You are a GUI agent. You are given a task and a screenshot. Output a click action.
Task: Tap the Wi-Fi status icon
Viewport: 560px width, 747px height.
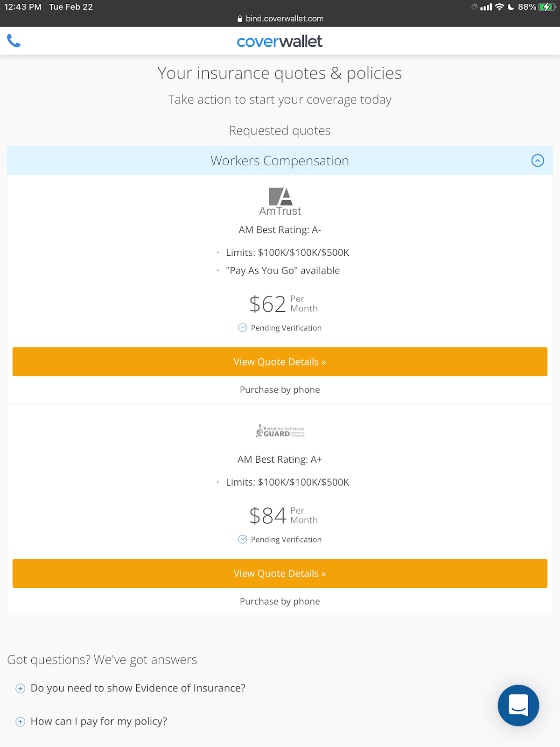499,7
